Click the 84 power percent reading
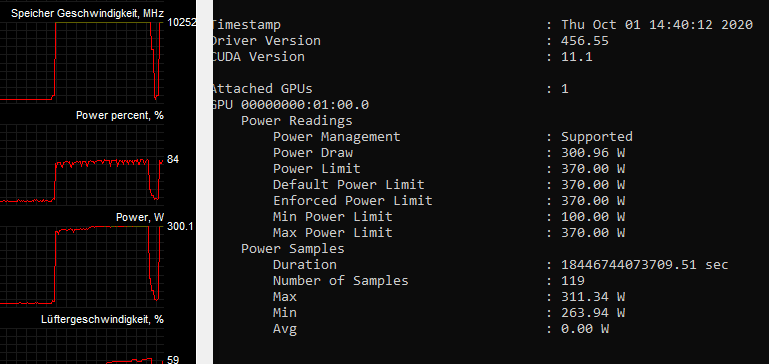This screenshot has width=769, height=364. [x=173, y=159]
